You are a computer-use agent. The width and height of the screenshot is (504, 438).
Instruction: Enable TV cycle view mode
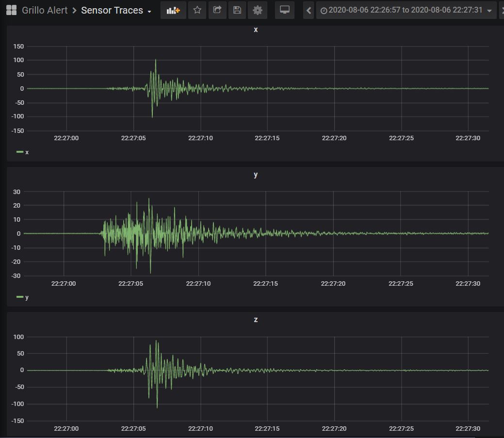pos(285,10)
